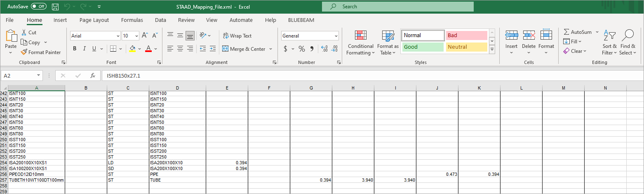The height and width of the screenshot is (194, 644).
Task: Click the Italic formatting icon
Action: tap(85, 49)
